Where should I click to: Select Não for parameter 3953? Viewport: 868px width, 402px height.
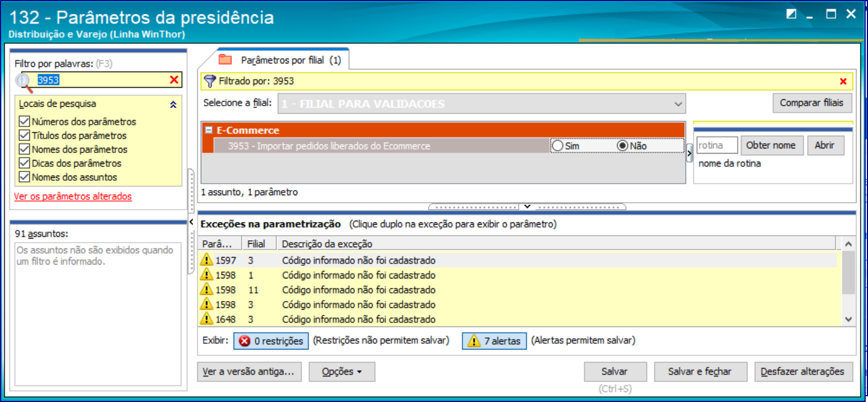coord(622,146)
